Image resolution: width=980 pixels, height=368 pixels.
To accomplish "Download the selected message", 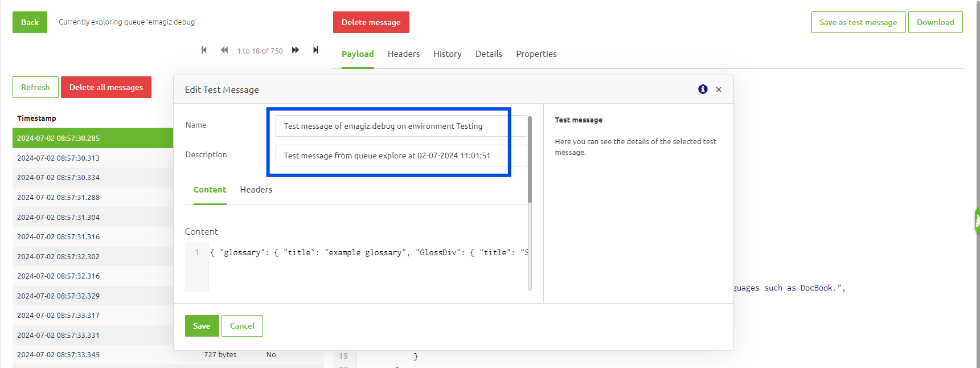I will coord(935,22).
